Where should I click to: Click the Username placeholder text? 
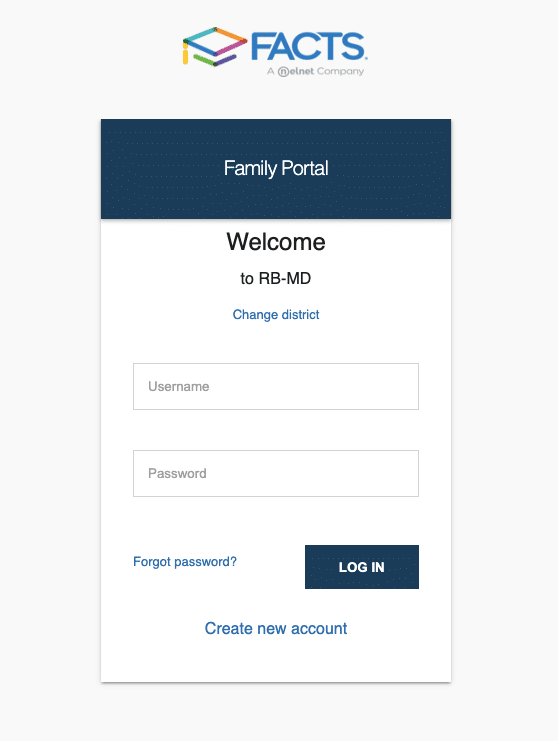point(179,387)
